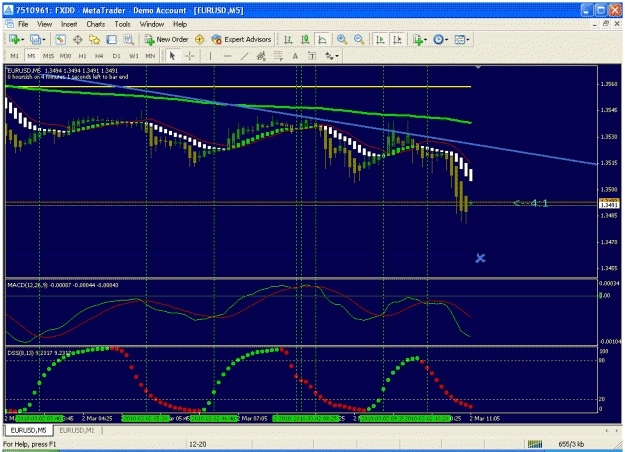Select the Vertical Line drawing tool
This screenshot has height=452, width=625.
210,56
